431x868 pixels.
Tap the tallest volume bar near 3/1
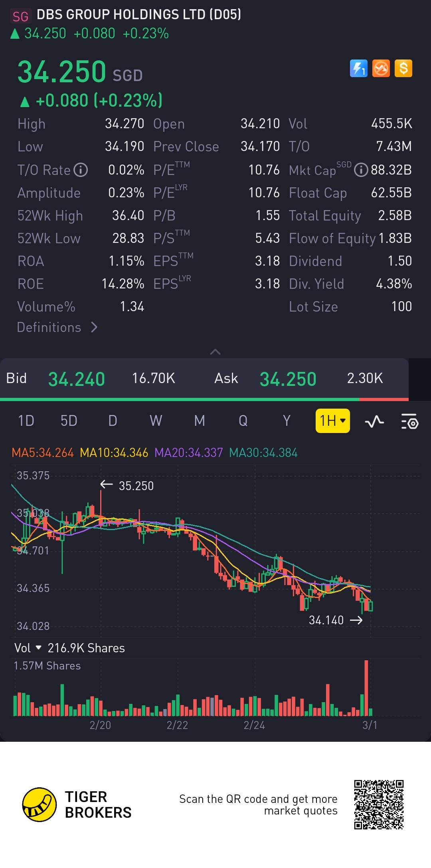click(x=366, y=688)
